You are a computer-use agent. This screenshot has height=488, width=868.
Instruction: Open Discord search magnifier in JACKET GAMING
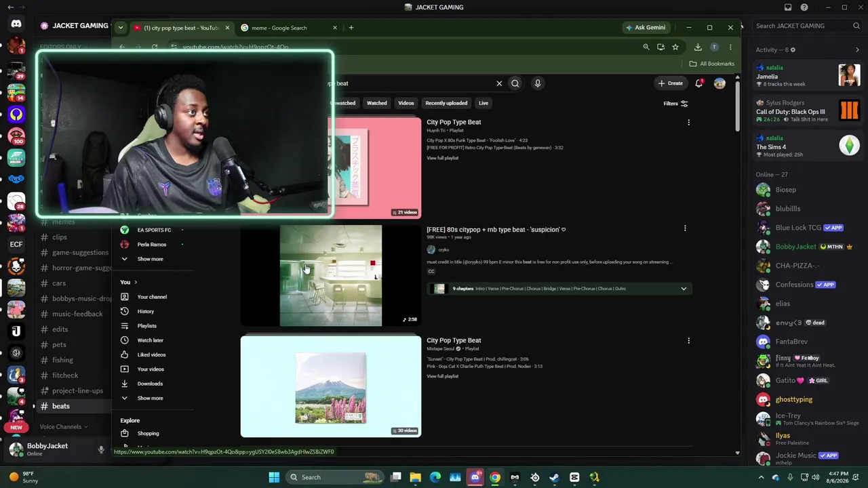tap(856, 26)
